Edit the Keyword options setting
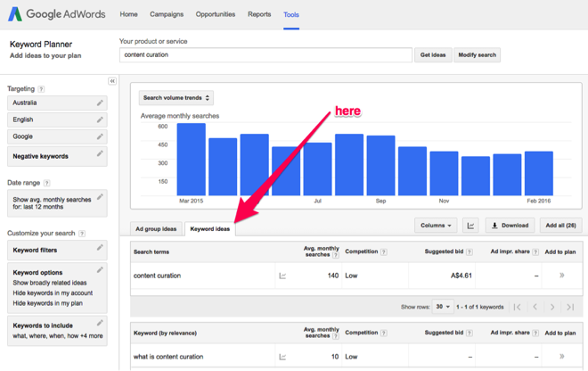Screen dimensions: 588x371 point(100,269)
